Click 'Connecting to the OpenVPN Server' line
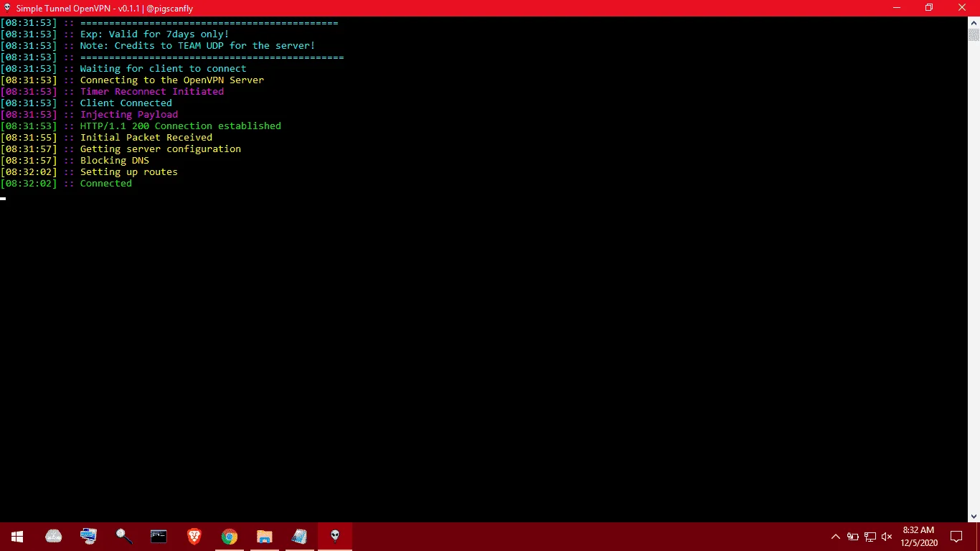Viewport: 980px width, 551px height. point(171,80)
